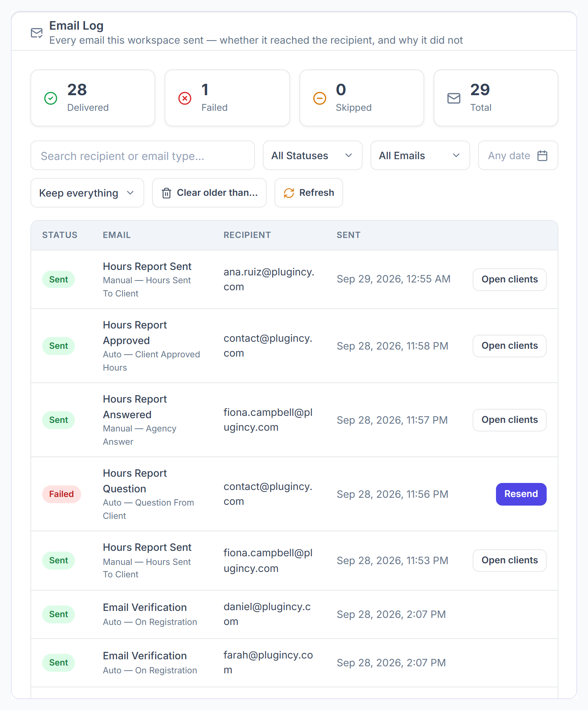
Task: Open clients for ana.ruiz@plugincy.com row
Action: [510, 280]
